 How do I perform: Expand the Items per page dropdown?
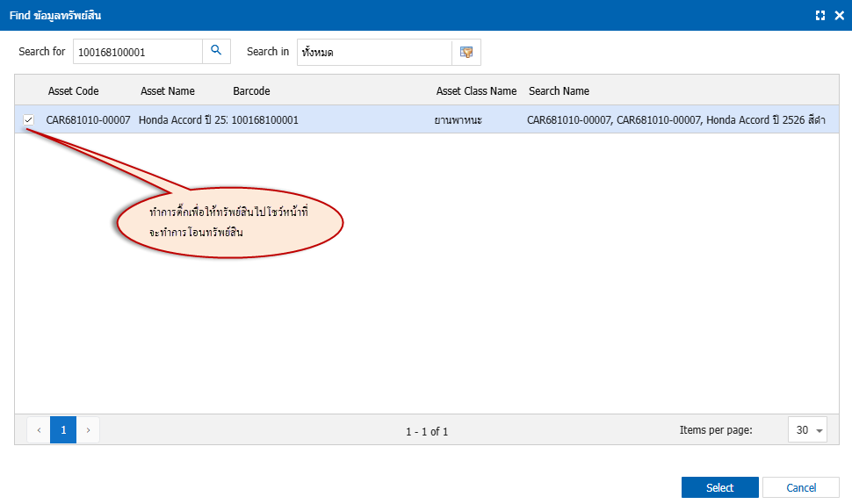pyautogui.click(x=807, y=430)
